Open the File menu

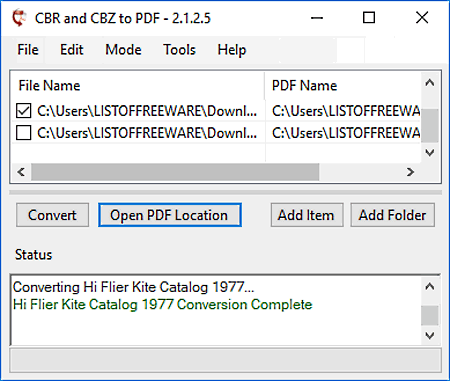pos(28,50)
